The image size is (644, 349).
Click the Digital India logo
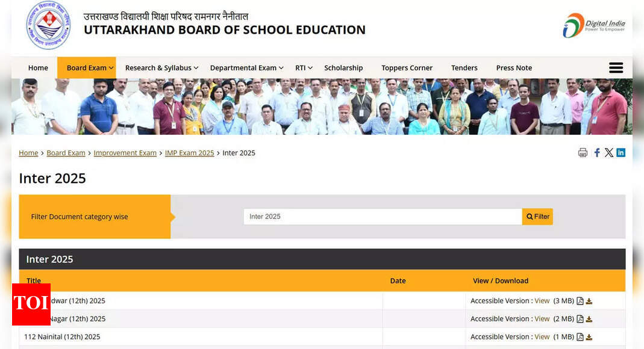click(593, 25)
